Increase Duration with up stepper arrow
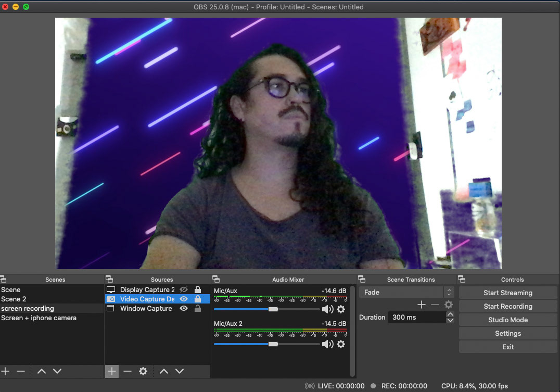560x392 pixels. tap(450, 314)
